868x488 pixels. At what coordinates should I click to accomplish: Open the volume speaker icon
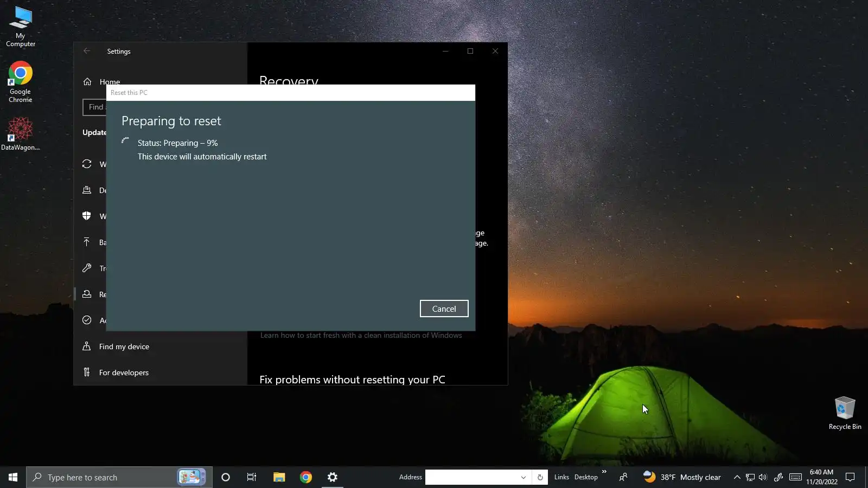coord(763,477)
